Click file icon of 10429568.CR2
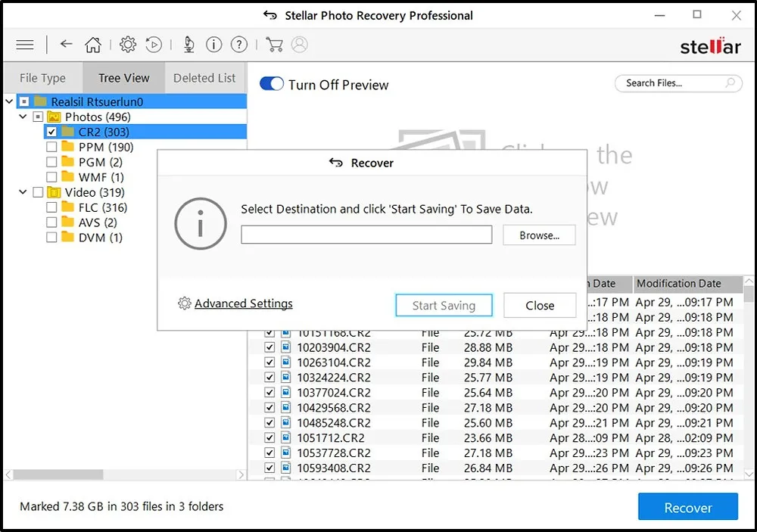 coord(286,407)
